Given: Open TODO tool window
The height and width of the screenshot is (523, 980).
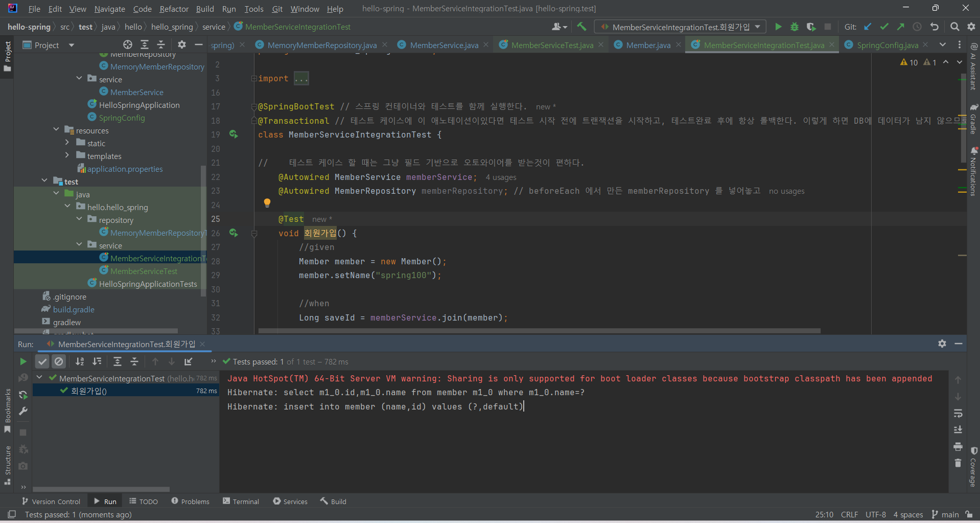Looking at the screenshot, I should pyautogui.click(x=143, y=502).
